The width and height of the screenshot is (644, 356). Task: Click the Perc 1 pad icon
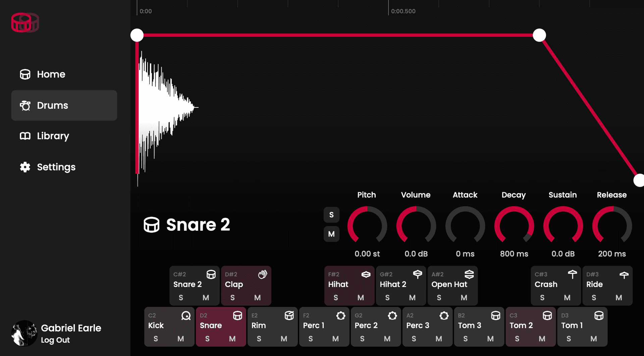pos(341,316)
